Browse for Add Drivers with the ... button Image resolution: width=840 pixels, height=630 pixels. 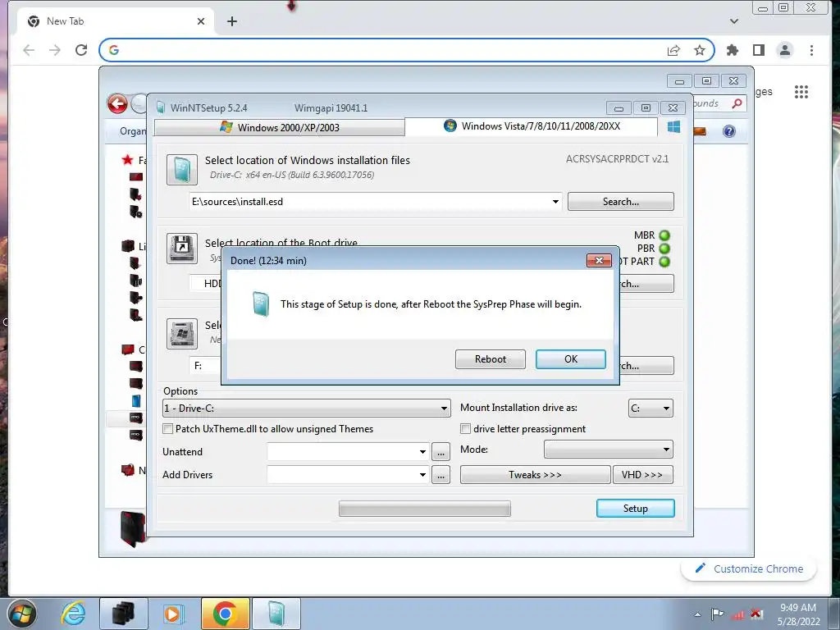point(441,475)
